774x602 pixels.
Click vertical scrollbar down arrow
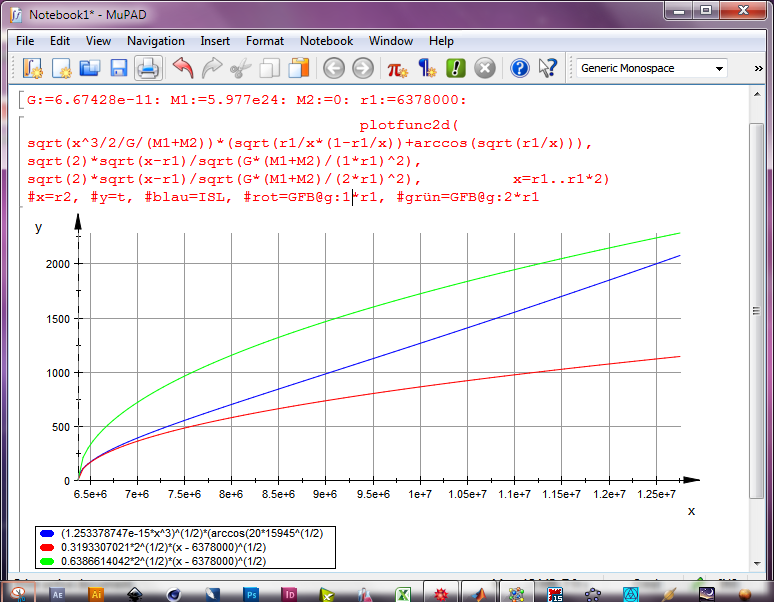(x=757, y=564)
